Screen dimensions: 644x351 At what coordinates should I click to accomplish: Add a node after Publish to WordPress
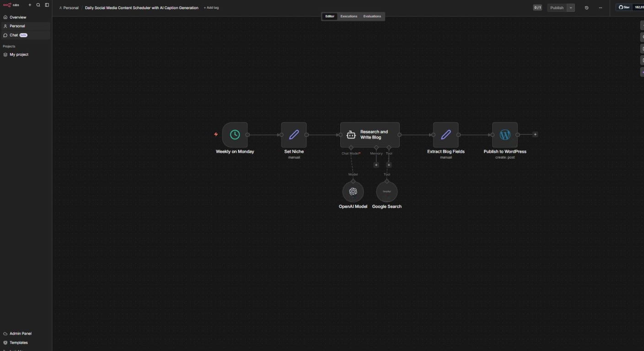tap(535, 134)
